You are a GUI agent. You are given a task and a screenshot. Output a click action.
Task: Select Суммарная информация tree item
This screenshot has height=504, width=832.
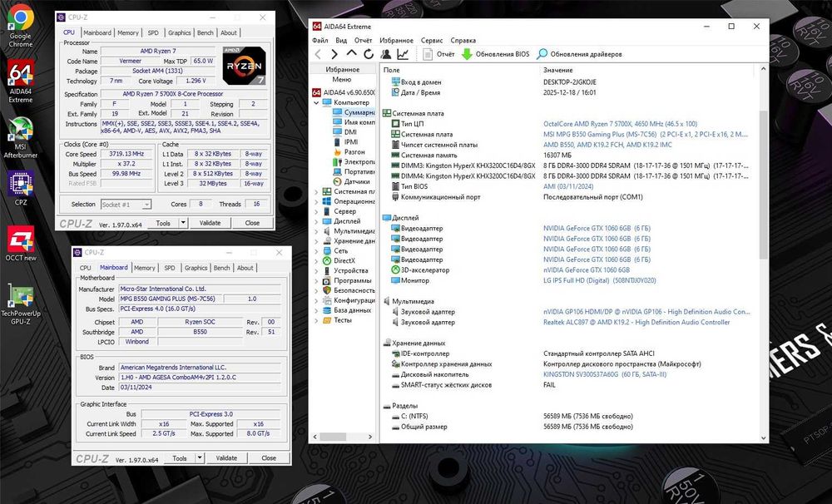click(x=354, y=112)
